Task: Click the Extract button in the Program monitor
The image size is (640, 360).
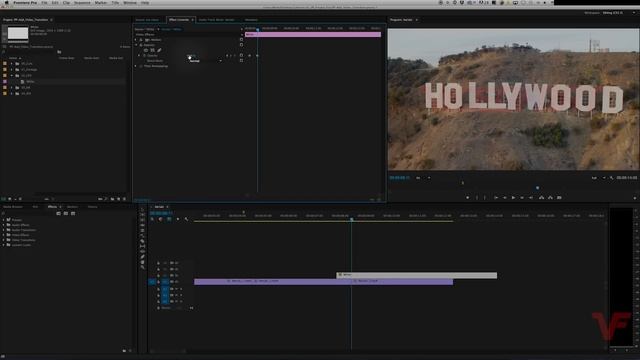Action: [550, 198]
